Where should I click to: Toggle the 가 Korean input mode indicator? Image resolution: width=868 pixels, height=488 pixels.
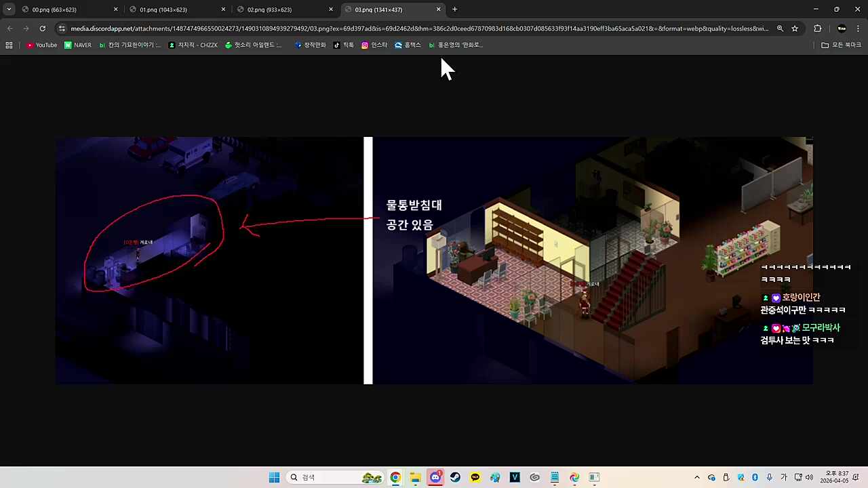783,477
